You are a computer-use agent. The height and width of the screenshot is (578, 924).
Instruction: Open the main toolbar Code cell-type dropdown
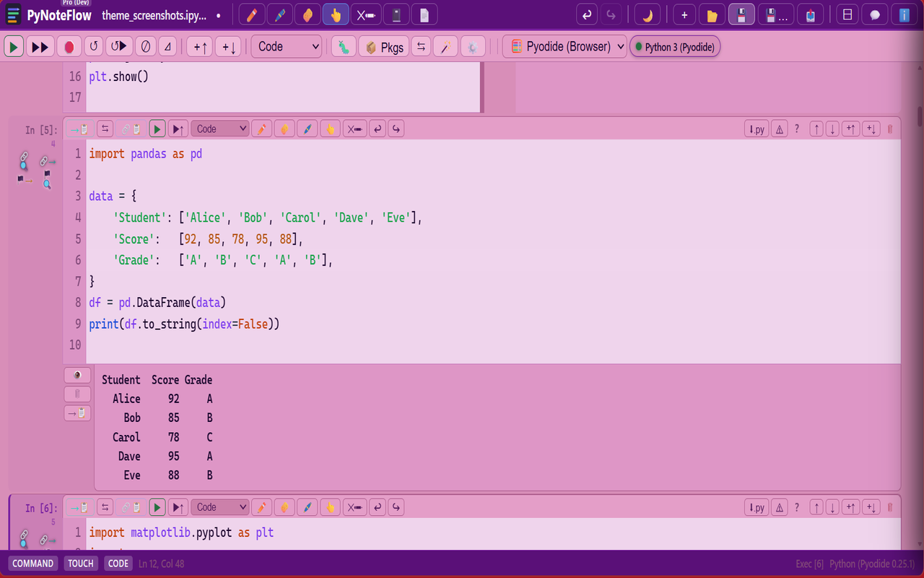coord(287,47)
